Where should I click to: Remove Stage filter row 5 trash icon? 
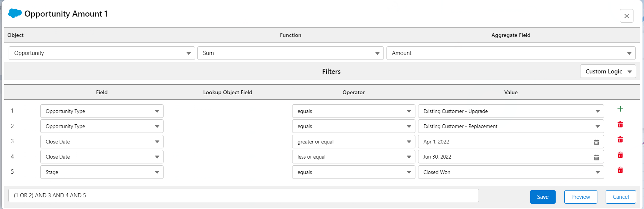(620, 170)
